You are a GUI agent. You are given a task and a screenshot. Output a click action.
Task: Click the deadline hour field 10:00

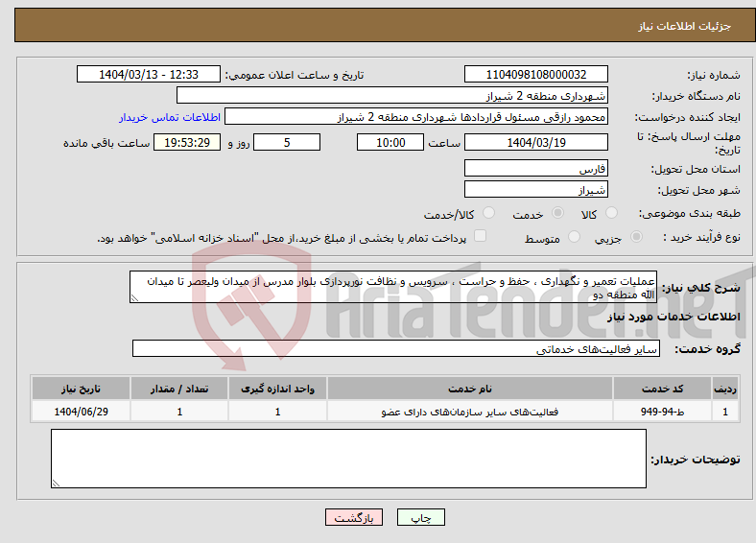tap(390, 142)
